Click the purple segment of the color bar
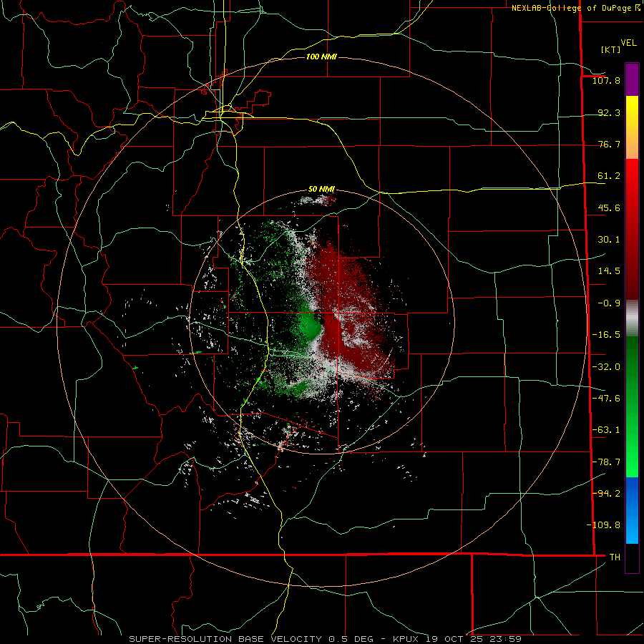This screenshot has width=644, height=644. click(632, 80)
